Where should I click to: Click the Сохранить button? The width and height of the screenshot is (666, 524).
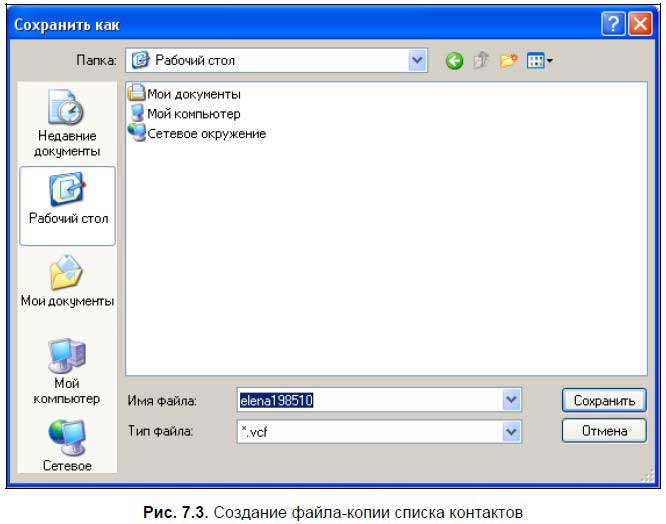[x=603, y=400]
